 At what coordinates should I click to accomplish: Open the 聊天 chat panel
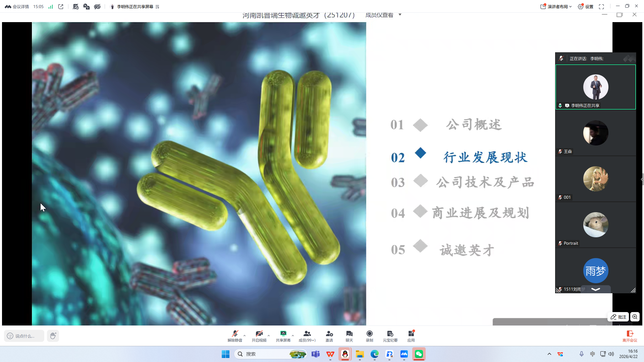pyautogui.click(x=349, y=336)
